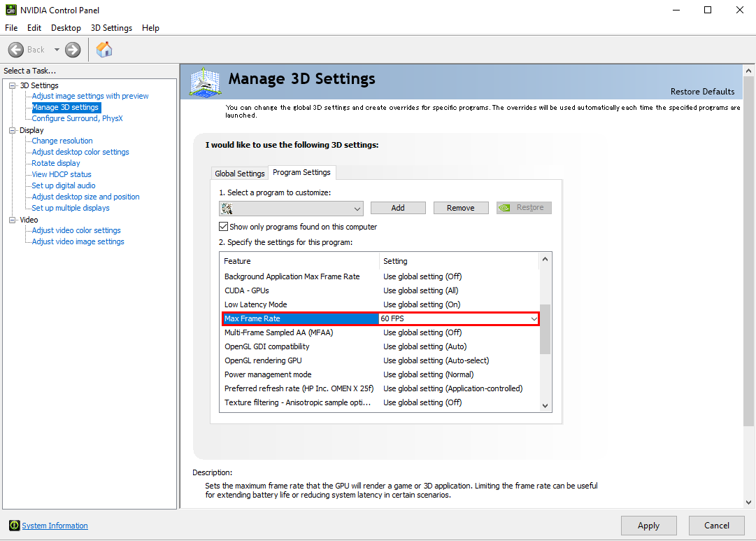Open Change resolution task
756x541 pixels.
point(62,141)
